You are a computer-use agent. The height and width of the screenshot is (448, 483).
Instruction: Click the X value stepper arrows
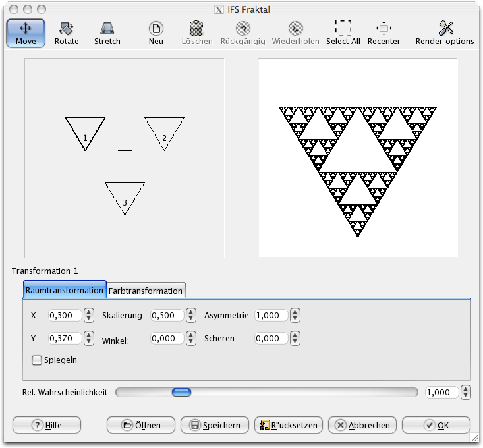pos(90,315)
